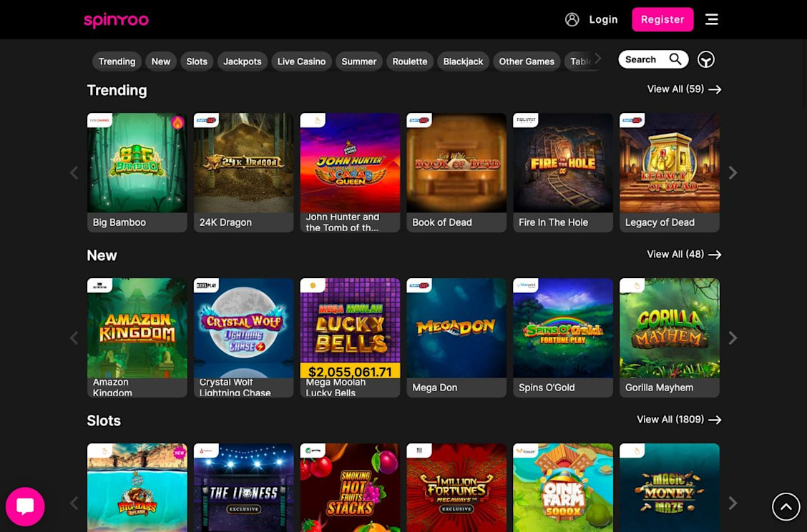The image size is (807, 532).
Task: Click the $2,055,061.71 jackpot amount
Action: [350, 371]
